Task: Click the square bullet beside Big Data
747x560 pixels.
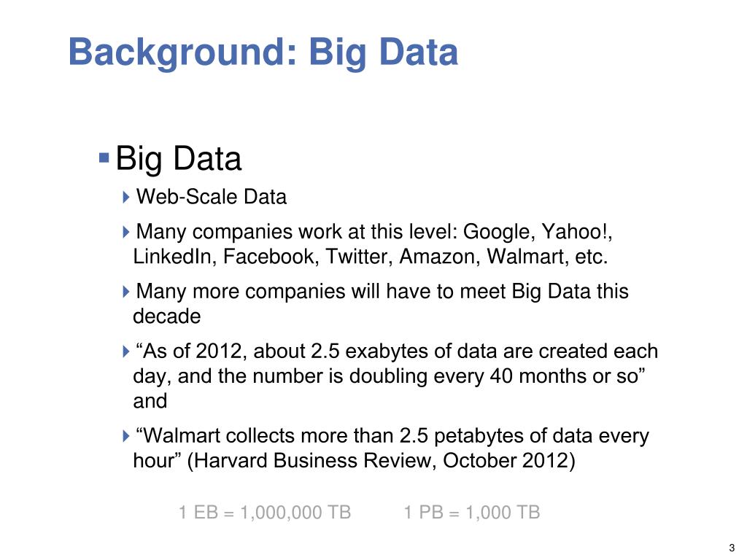Action: [x=104, y=157]
